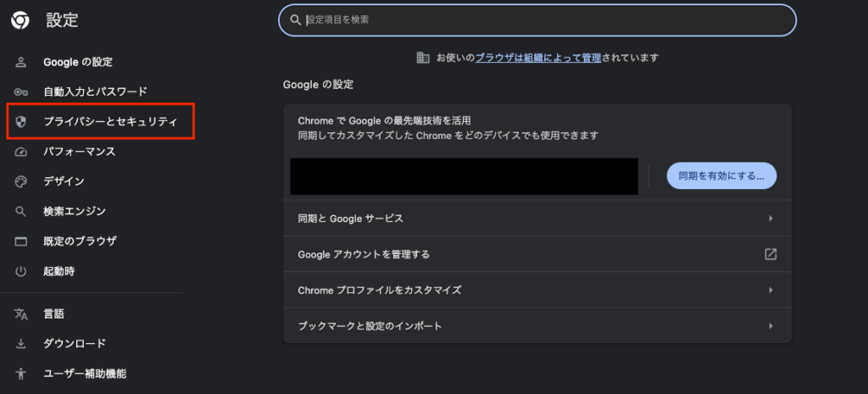Click the building icon beside the managed notice
This screenshot has height=394, width=868.
(423, 58)
